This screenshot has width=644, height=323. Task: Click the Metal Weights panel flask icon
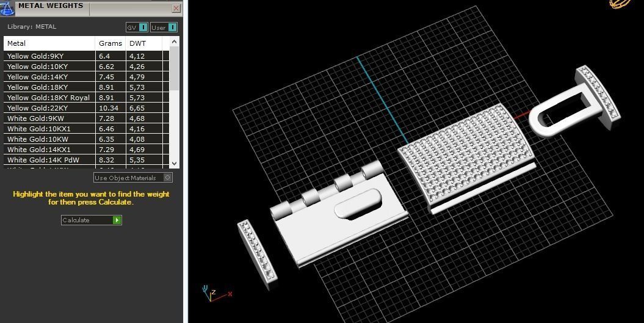(7, 8)
